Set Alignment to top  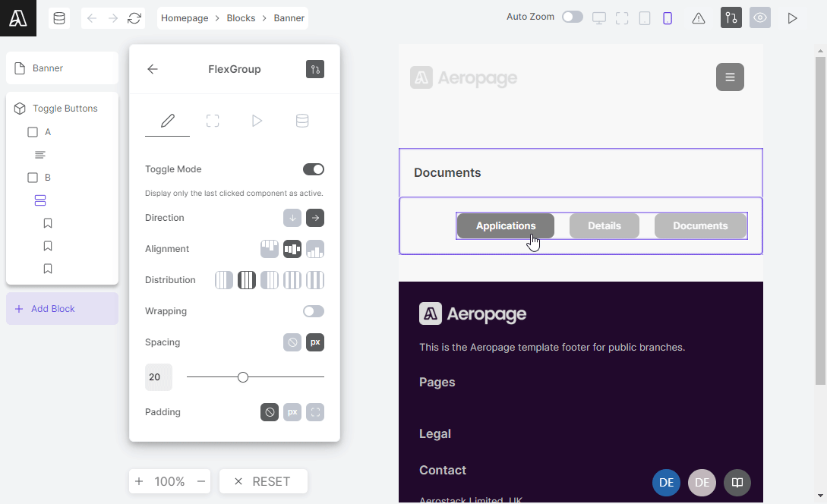(270, 249)
